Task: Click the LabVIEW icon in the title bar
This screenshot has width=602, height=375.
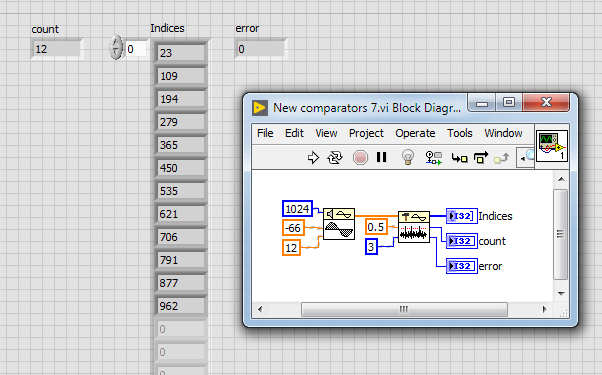Action: 260,108
